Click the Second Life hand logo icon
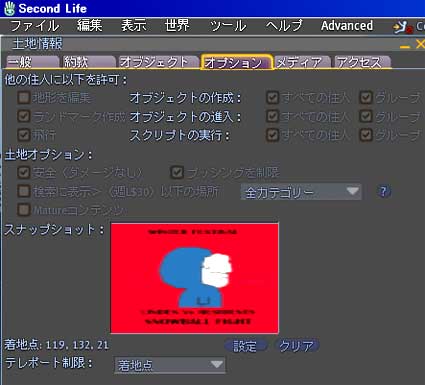The image size is (425, 385). 10,8
